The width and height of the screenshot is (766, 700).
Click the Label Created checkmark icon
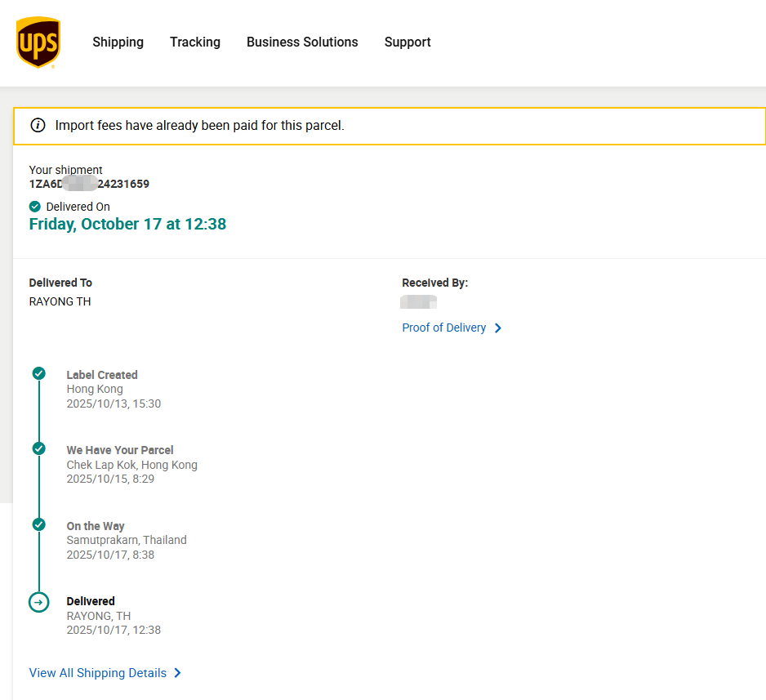tap(38, 373)
